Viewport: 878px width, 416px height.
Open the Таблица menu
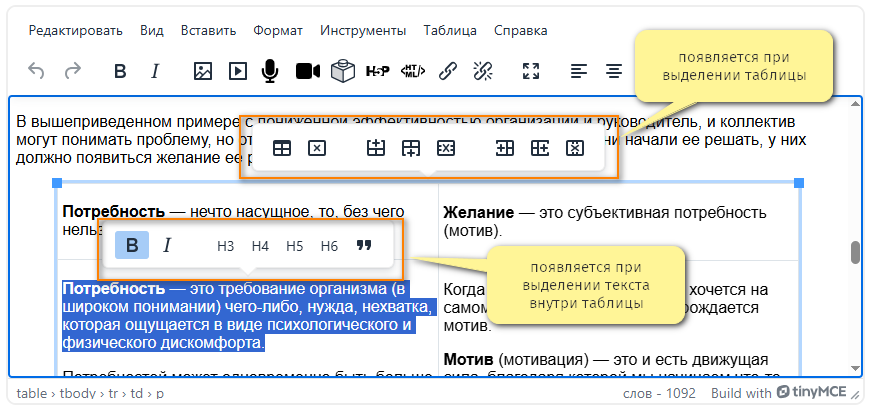click(x=450, y=30)
